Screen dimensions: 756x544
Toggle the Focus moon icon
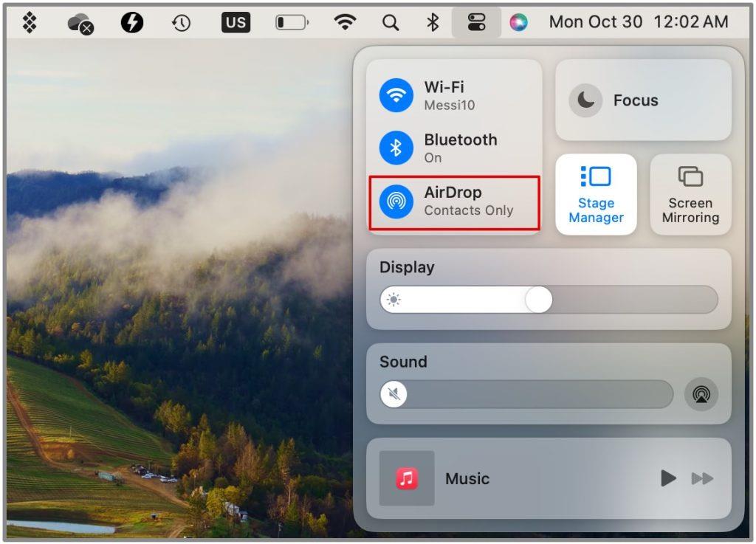pyautogui.click(x=585, y=100)
